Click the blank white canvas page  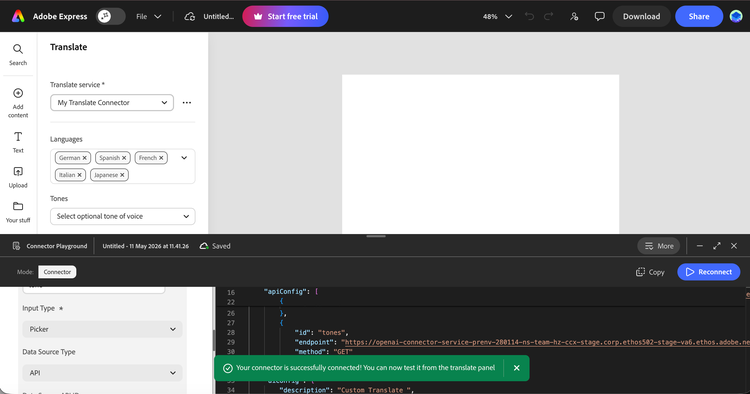(x=480, y=154)
